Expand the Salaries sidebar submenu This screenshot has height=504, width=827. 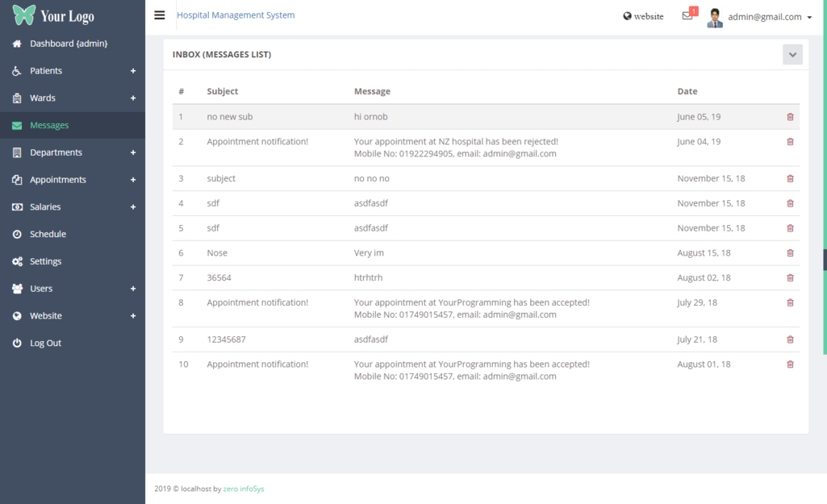133,207
